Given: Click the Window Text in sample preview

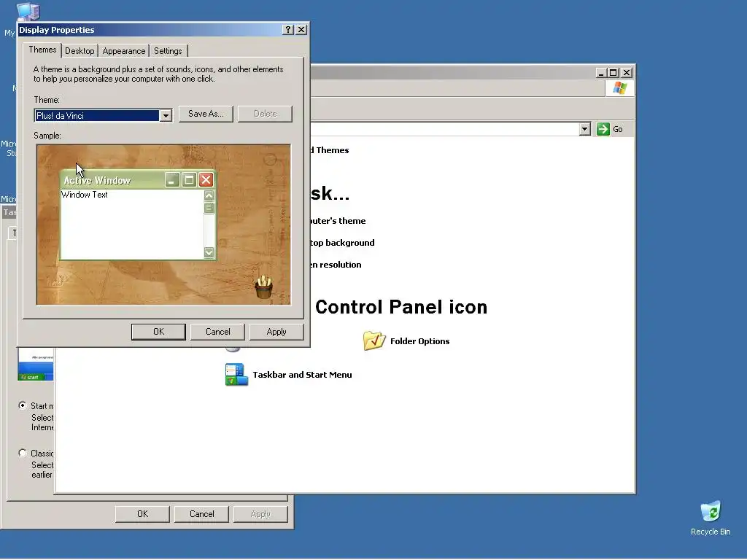Looking at the screenshot, I should point(85,195).
